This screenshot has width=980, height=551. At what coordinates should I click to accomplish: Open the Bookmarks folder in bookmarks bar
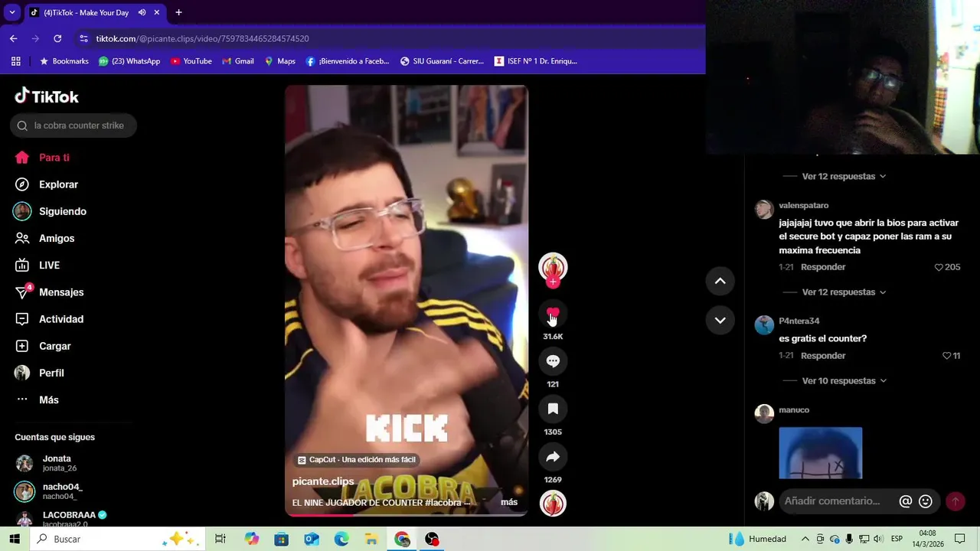[x=64, y=61]
